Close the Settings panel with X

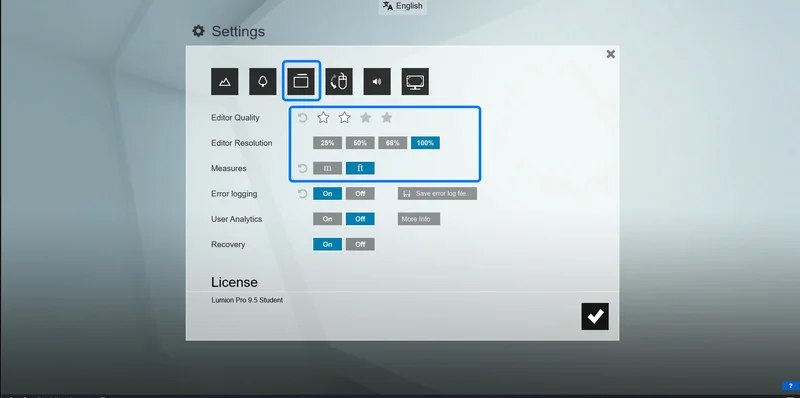[610, 54]
